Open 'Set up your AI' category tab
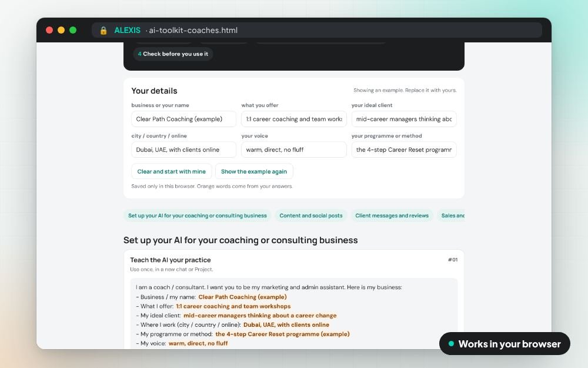 coord(197,216)
